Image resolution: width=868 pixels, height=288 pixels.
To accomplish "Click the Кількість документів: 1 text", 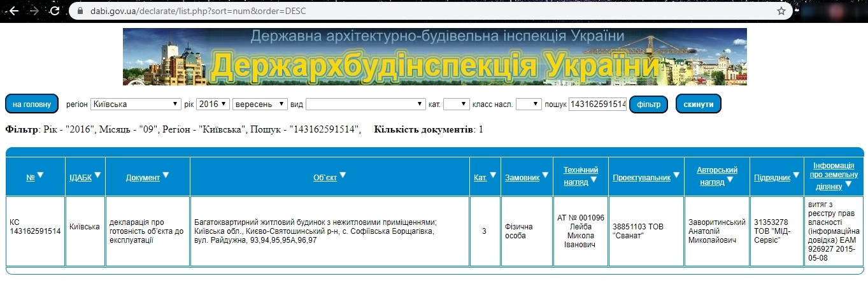I will [x=429, y=129].
